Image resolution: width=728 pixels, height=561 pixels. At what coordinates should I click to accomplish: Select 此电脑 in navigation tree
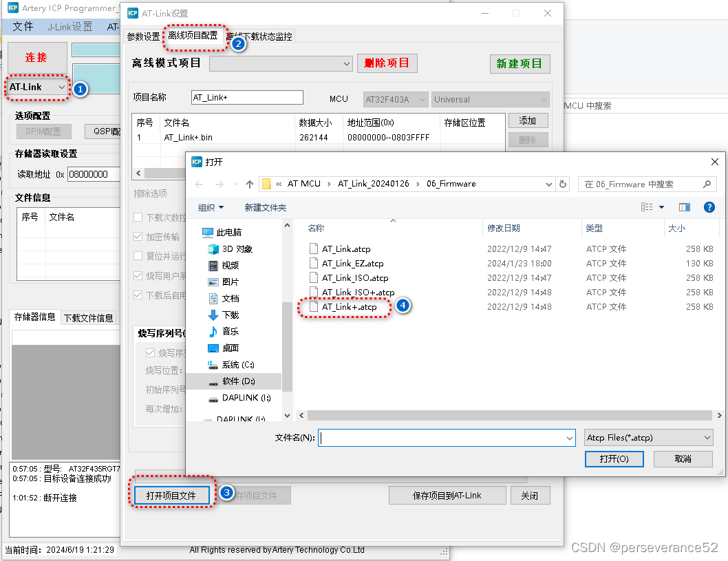pos(222,232)
